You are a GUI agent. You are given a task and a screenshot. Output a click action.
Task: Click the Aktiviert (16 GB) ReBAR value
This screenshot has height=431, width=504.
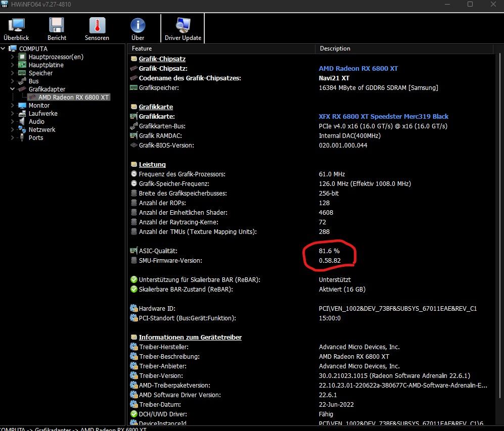point(342,290)
